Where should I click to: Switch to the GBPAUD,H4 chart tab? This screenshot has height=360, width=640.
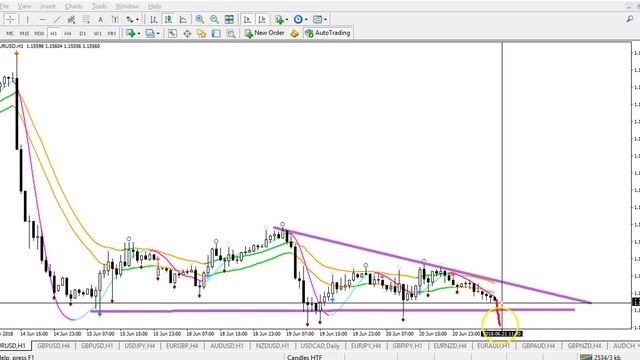pos(538,346)
